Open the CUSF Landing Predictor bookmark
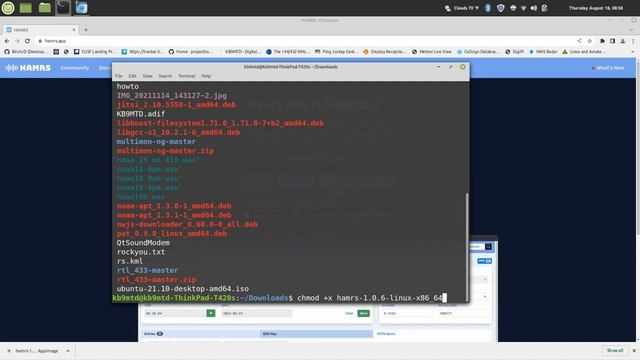Image resolution: width=640 pixels, height=360 pixels. [95, 52]
